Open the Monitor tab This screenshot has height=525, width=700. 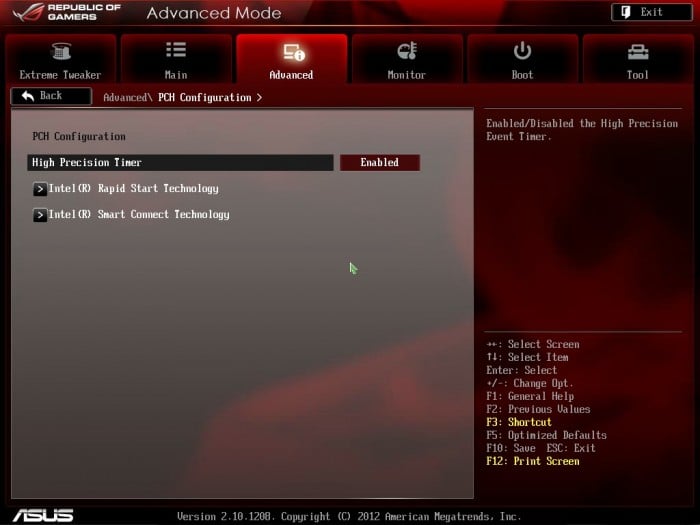pos(407,59)
